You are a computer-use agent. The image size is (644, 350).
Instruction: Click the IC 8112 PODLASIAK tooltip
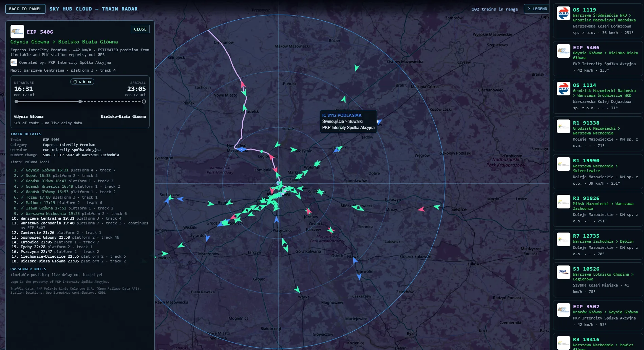(348, 121)
